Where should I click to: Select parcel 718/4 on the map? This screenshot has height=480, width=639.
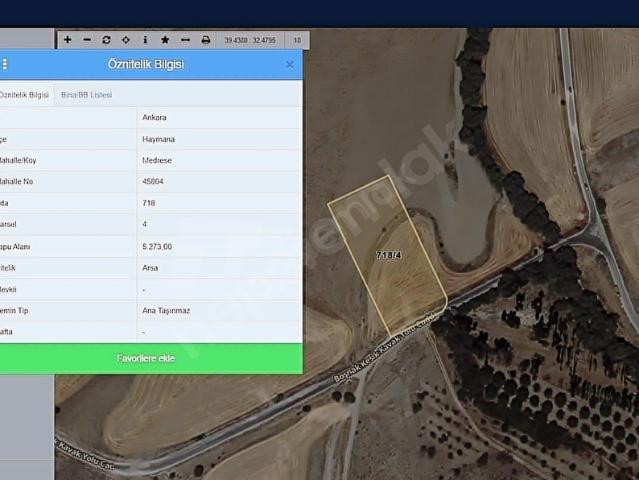click(388, 255)
